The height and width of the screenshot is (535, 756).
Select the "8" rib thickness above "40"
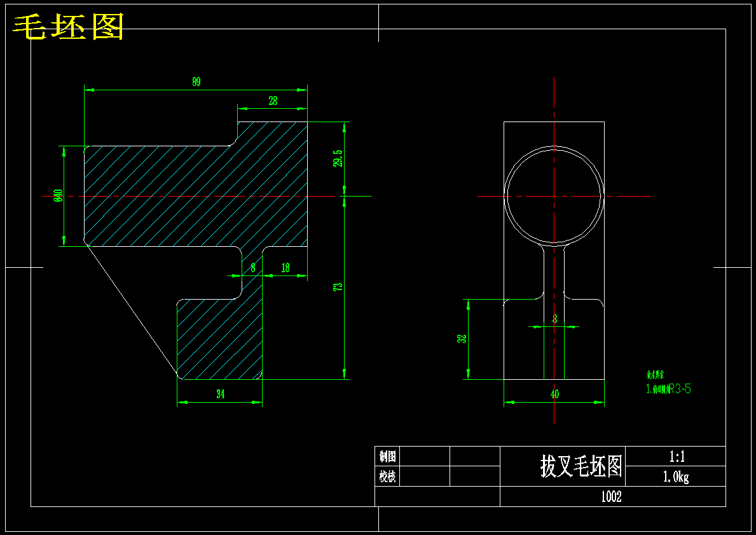tap(554, 319)
